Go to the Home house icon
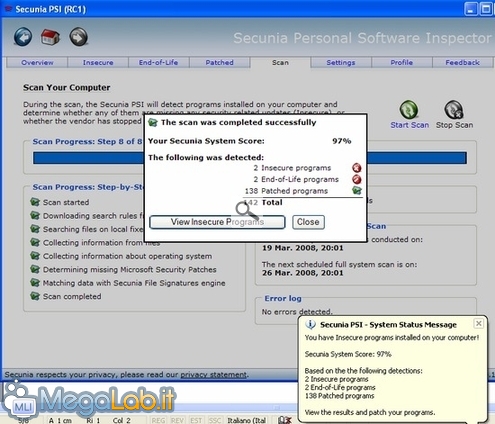Viewport: 495px width, 424px height. pos(50,37)
